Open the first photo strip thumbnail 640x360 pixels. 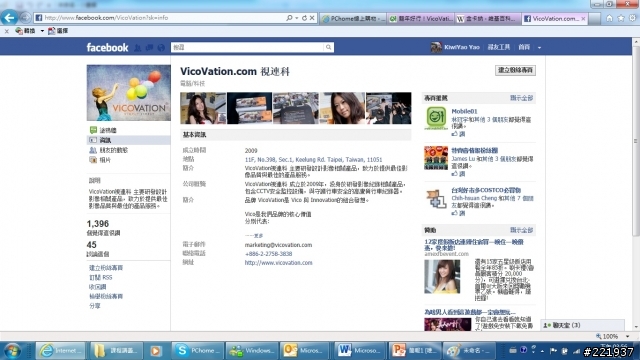click(x=203, y=108)
